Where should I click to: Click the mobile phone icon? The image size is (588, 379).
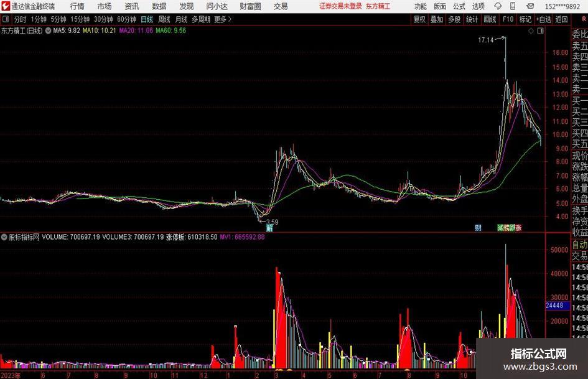(x=513, y=6)
